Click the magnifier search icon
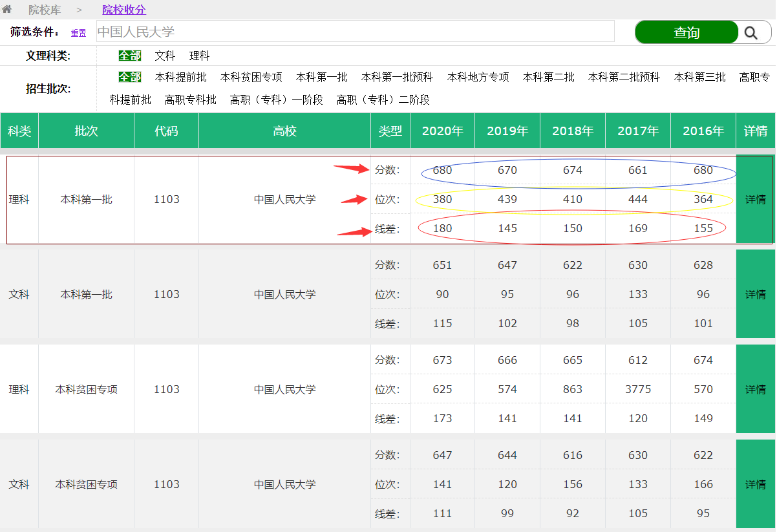Viewport: 777px width, 532px height. point(750,32)
